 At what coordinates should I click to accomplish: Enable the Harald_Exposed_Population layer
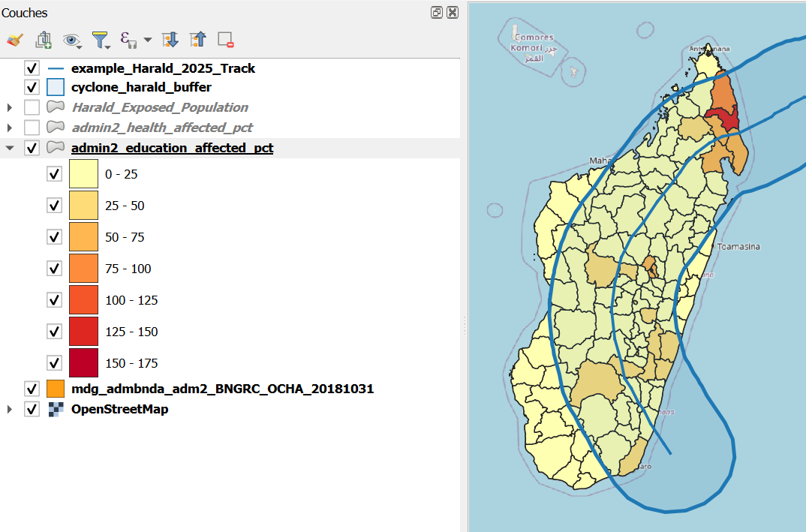pos(32,107)
